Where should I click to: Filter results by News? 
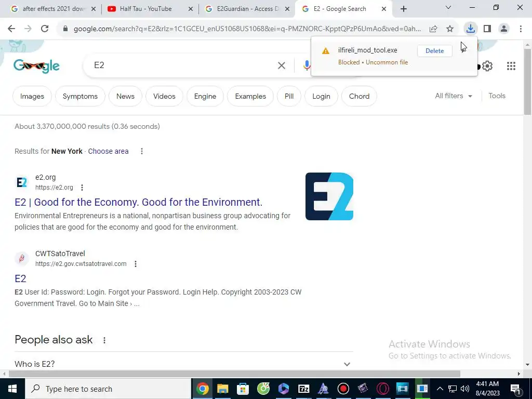(125, 96)
